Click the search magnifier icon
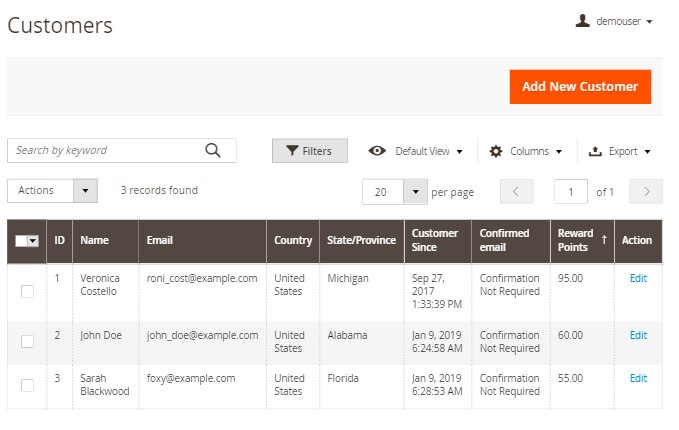The height and width of the screenshot is (430, 679). click(x=212, y=151)
